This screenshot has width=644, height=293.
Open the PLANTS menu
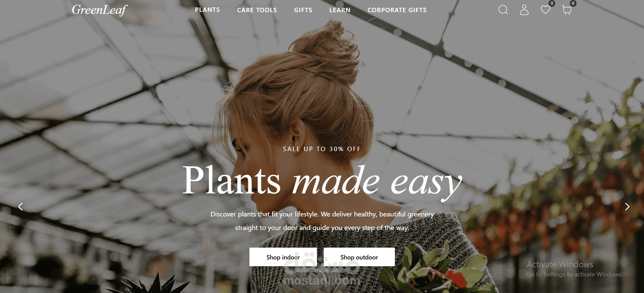[207, 10]
